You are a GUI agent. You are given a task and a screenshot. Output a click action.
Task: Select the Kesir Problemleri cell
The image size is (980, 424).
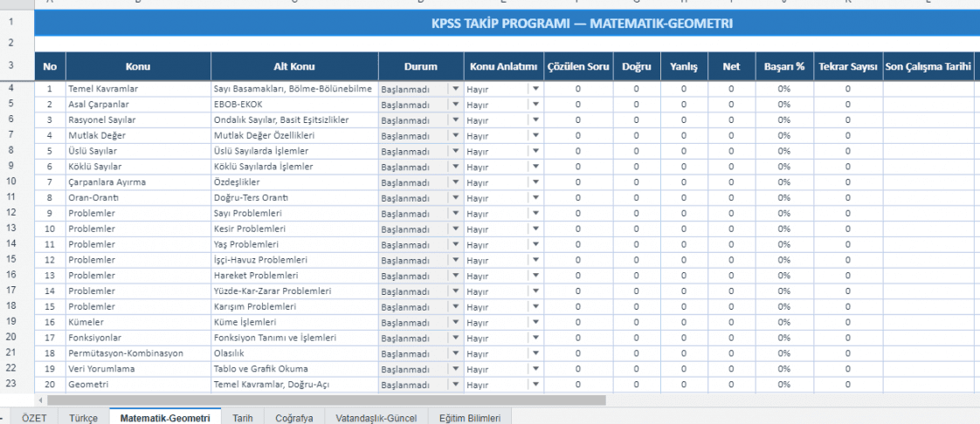pos(294,229)
